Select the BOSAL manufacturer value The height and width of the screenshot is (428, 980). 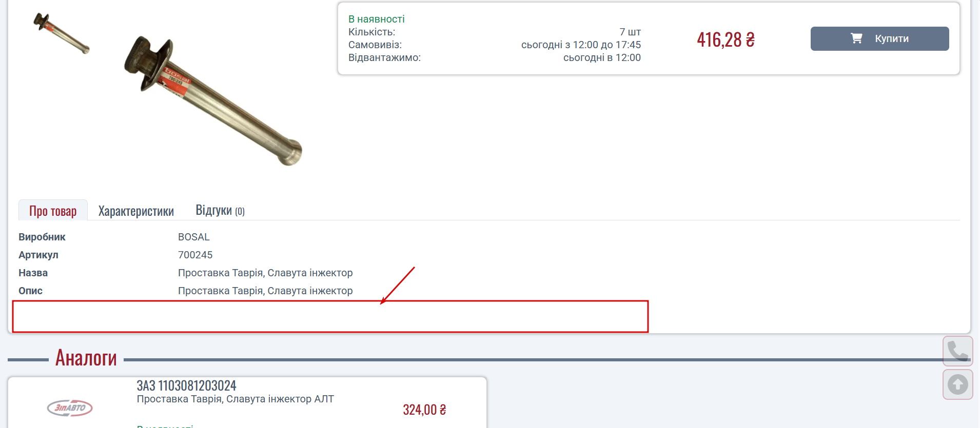(x=194, y=237)
